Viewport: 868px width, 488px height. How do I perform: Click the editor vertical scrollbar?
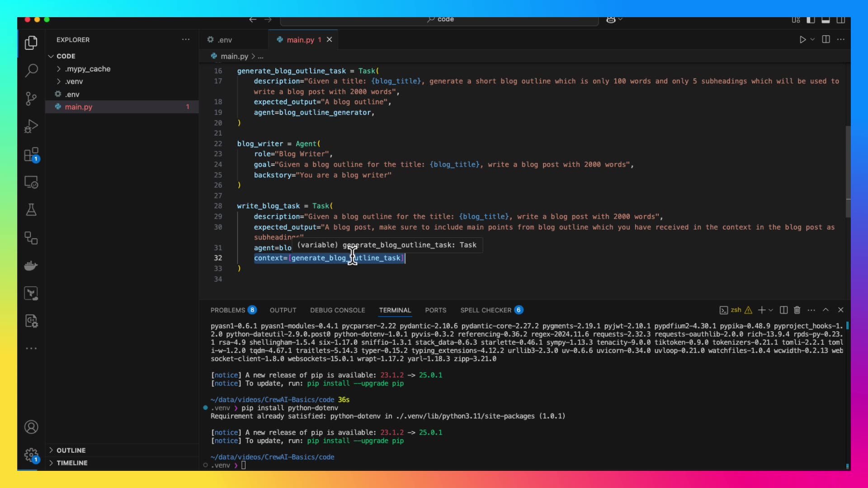coord(848,172)
